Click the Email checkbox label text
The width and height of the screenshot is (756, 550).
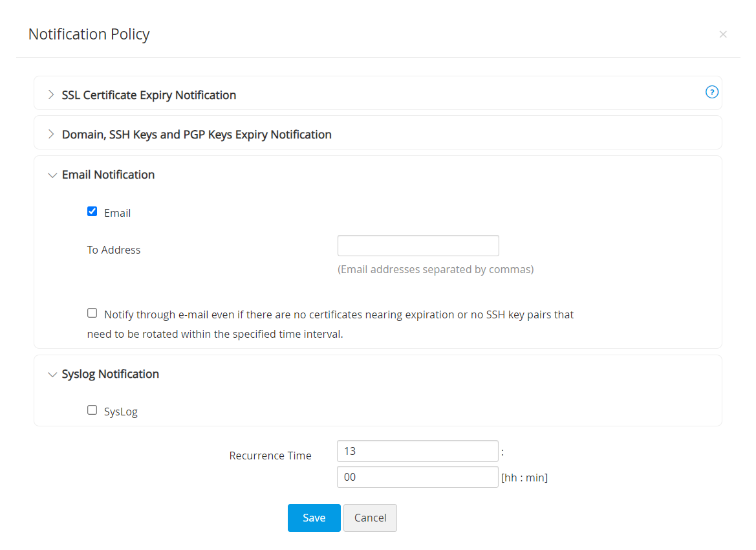tap(117, 213)
